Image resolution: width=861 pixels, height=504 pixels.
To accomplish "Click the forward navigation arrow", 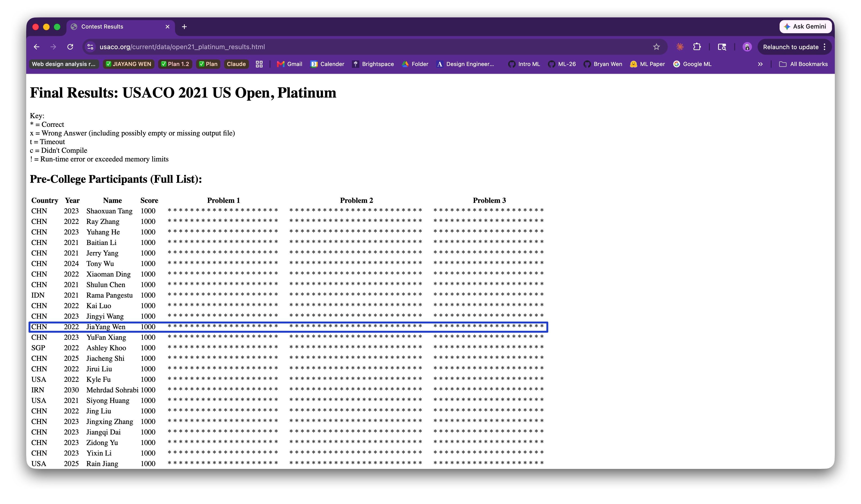I will point(53,47).
